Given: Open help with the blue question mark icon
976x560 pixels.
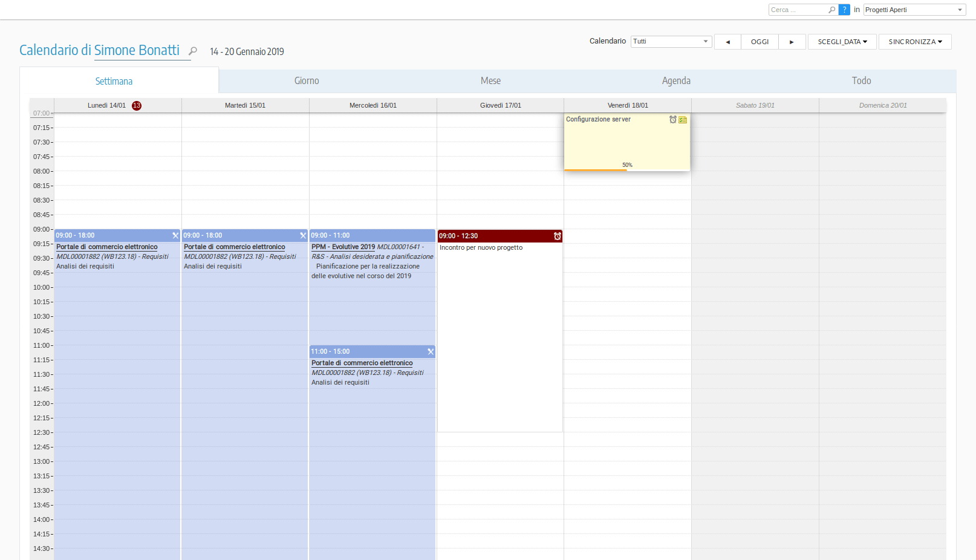Looking at the screenshot, I should [844, 10].
